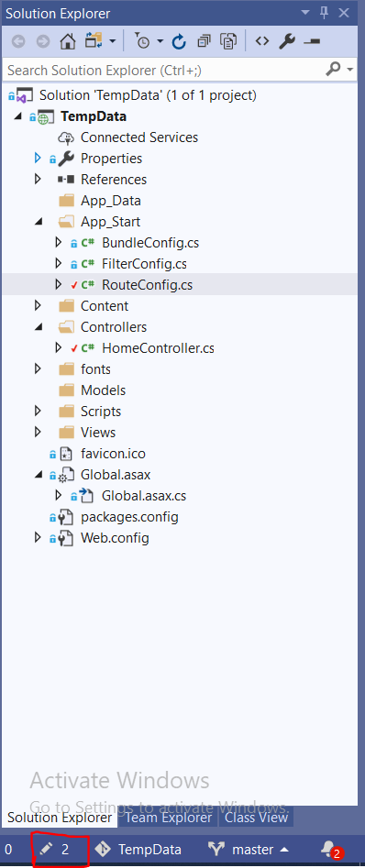This screenshot has height=868, width=365.
Task: Switch to the Class View tab
Action: (x=257, y=817)
